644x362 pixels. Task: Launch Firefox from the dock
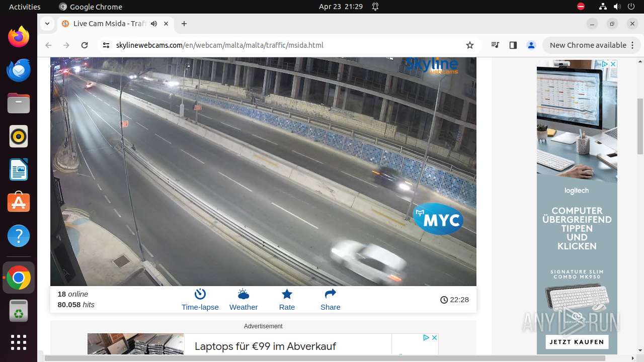(19, 37)
